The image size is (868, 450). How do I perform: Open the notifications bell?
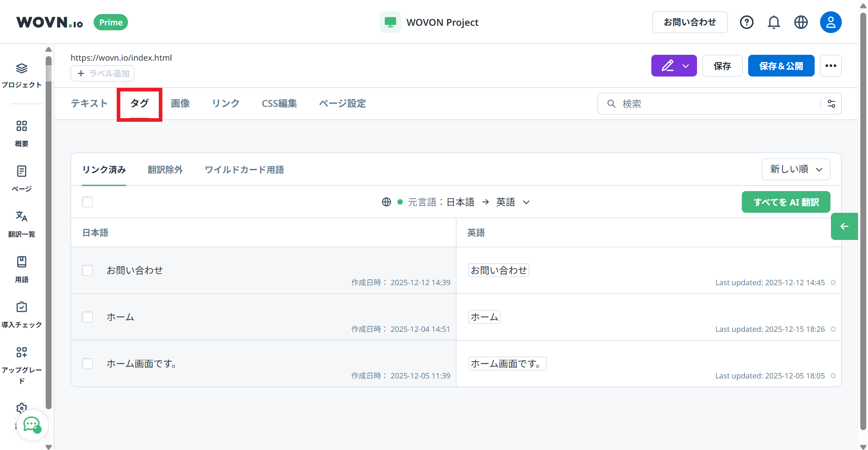(774, 22)
